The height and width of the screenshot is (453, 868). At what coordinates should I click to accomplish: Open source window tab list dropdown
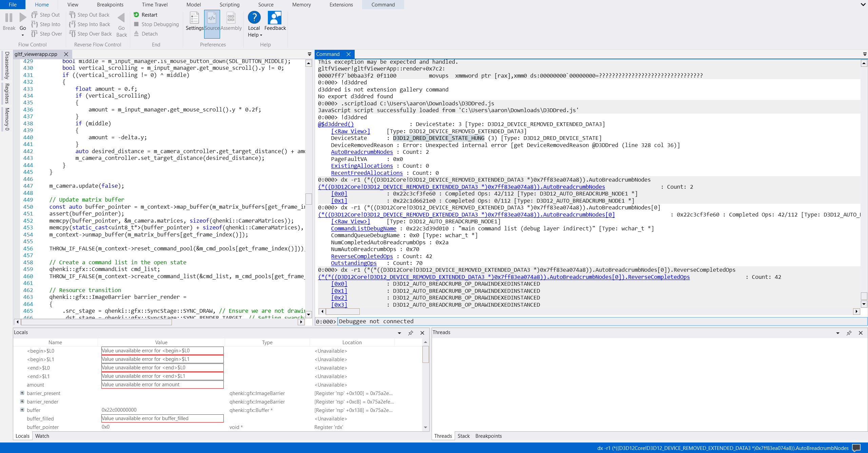[x=309, y=54]
